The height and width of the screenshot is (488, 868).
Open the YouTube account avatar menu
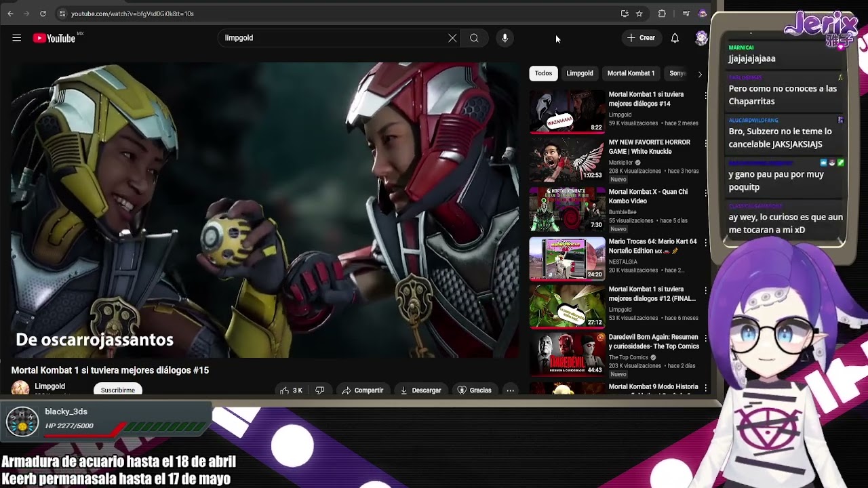701,38
